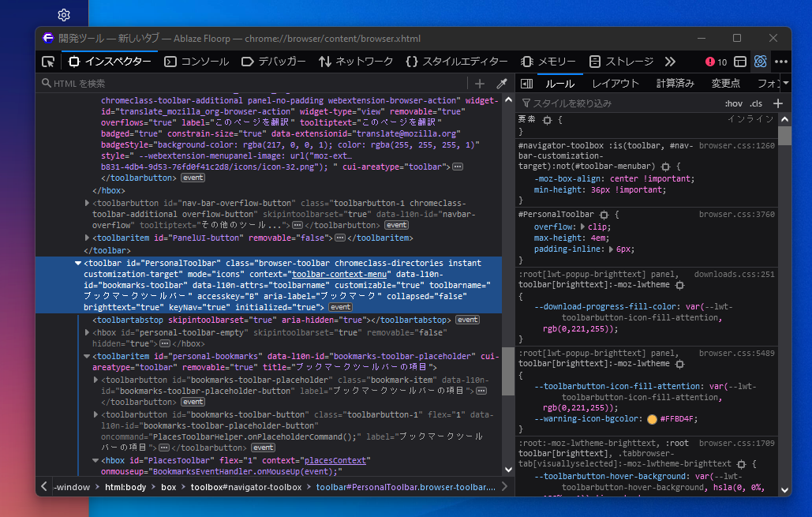The width and height of the screenshot is (812, 517).
Task: Open browser.css:1709 source link
Action: pos(736,444)
